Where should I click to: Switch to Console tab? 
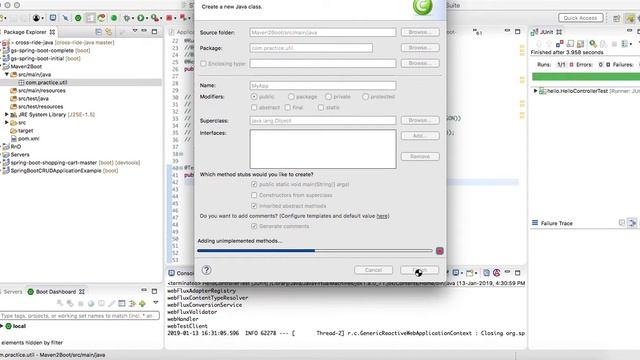coord(181,273)
